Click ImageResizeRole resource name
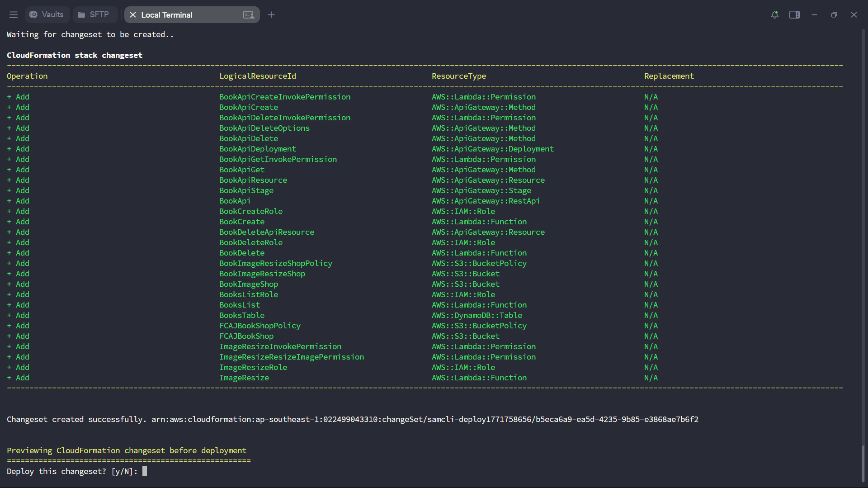This screenshot has height=488, width=868. 253,367
